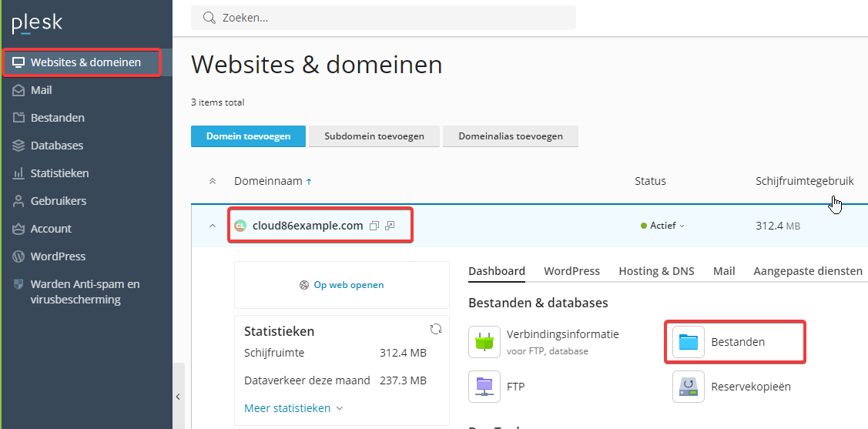Viewport: 868px width, 429px height.
Task: Open Mail in the sidebar
Action: pos(41,90)
